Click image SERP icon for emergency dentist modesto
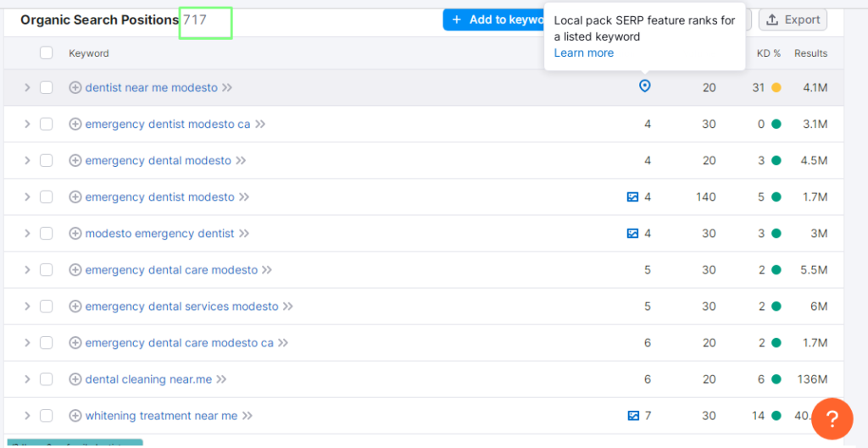The width and height of the screenshot is (868, 448). (x=632, y=197)
